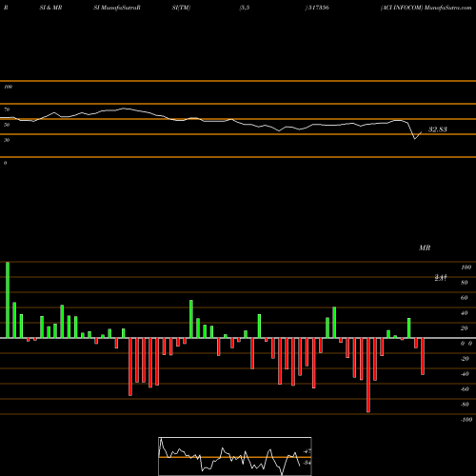
Task: Click the "SI MunafaSutraR" header text
Action: (x=117, y=8)
